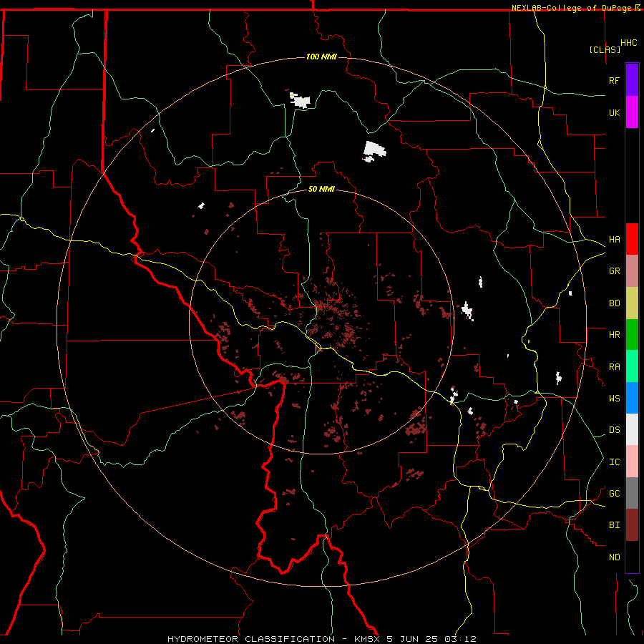Screen dimensions: 644x644
Task: Click the HA legend label
Action: [x=614, y=240]
